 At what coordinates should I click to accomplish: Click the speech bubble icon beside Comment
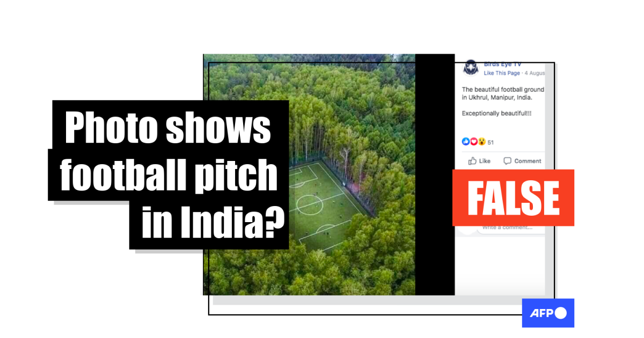tap(507, 161)
